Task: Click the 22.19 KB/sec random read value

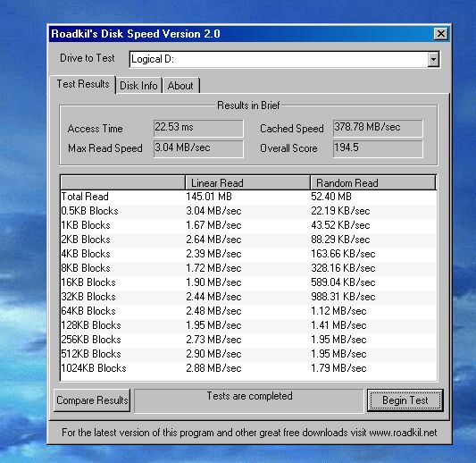Action: [340, 211]
